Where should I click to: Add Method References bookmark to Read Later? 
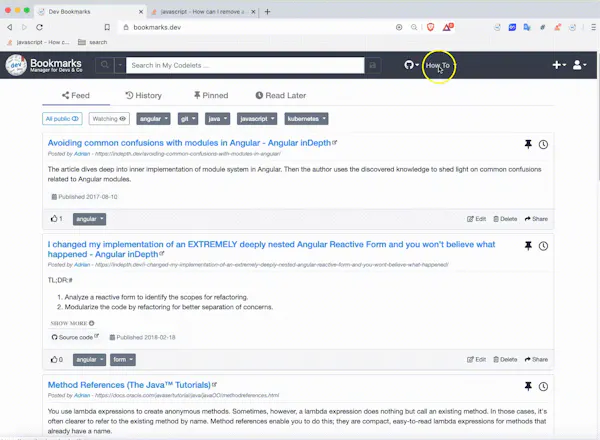point(543,386)
